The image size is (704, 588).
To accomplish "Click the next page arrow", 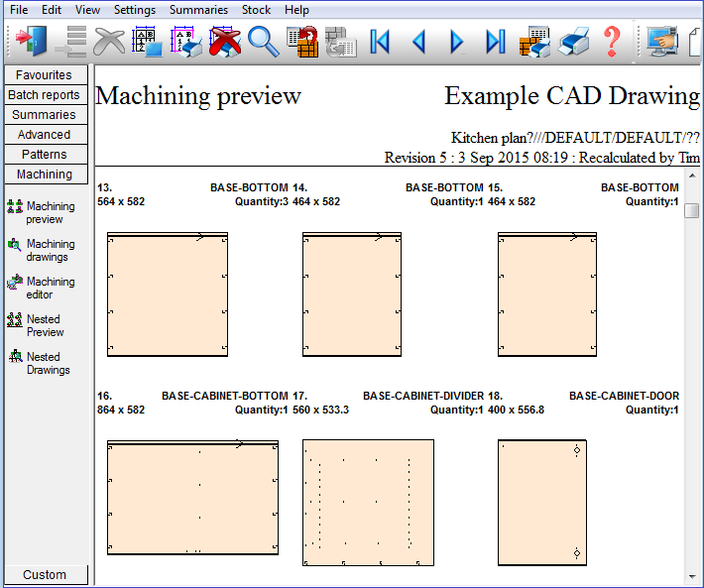I will [457, 42].
